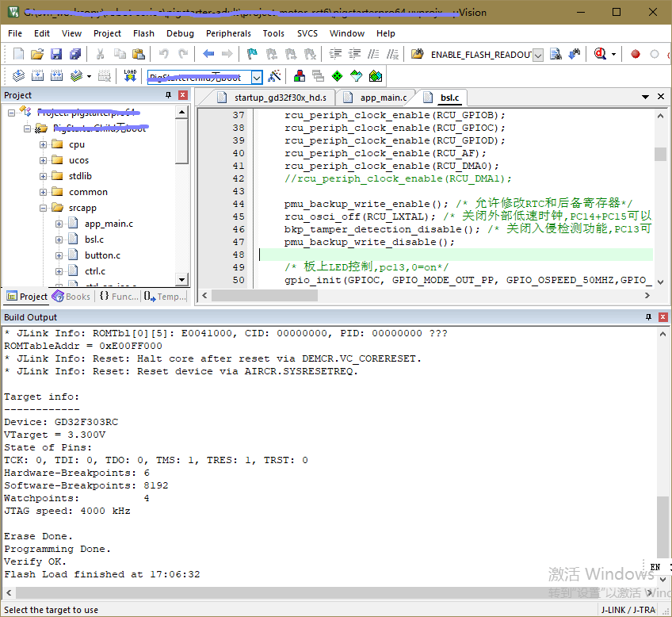
Task: Open the Flash menu
Action: 143,33
